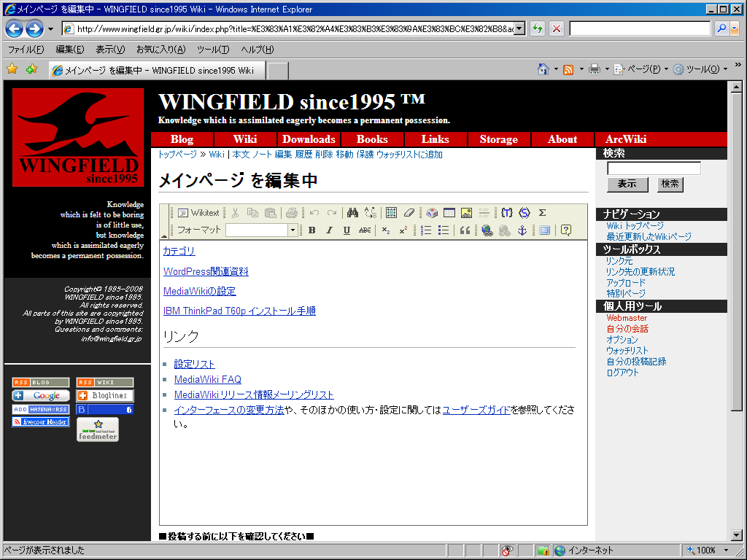Click the circled S special tag icon
The image size is (747, 560).
(x=525, y=213)
